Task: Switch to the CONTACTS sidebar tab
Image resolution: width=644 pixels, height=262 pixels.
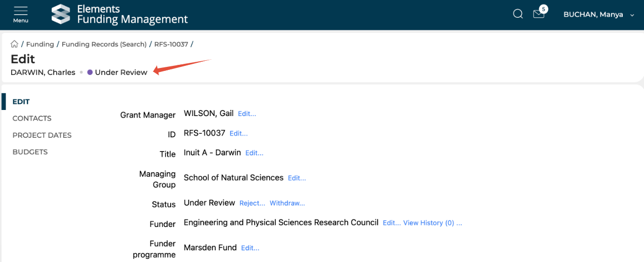Action: pyautogui.click(x=32, y=118)
